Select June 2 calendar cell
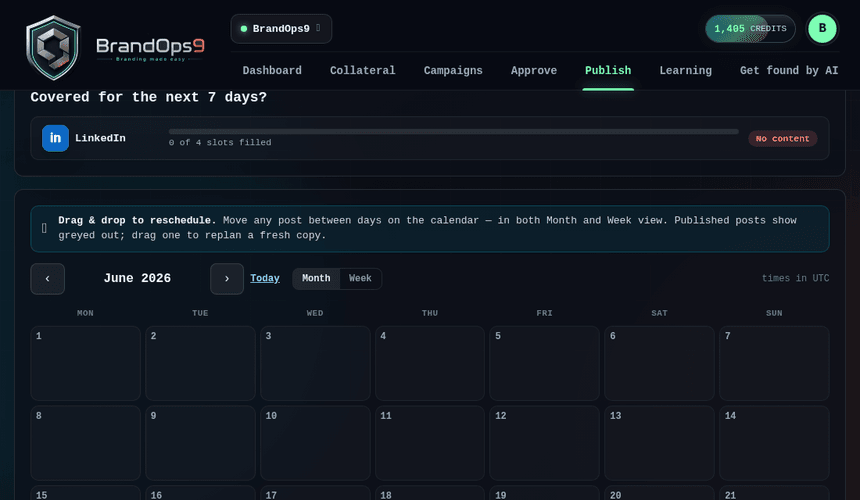The width and height of the screenshot is (860, 500). [x=200, y=363]
